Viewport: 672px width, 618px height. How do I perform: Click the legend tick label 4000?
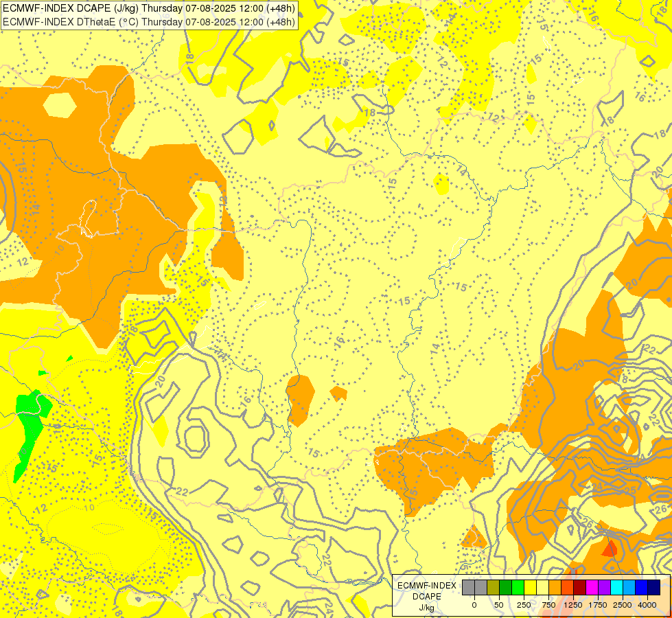click(x=647, y=605)
